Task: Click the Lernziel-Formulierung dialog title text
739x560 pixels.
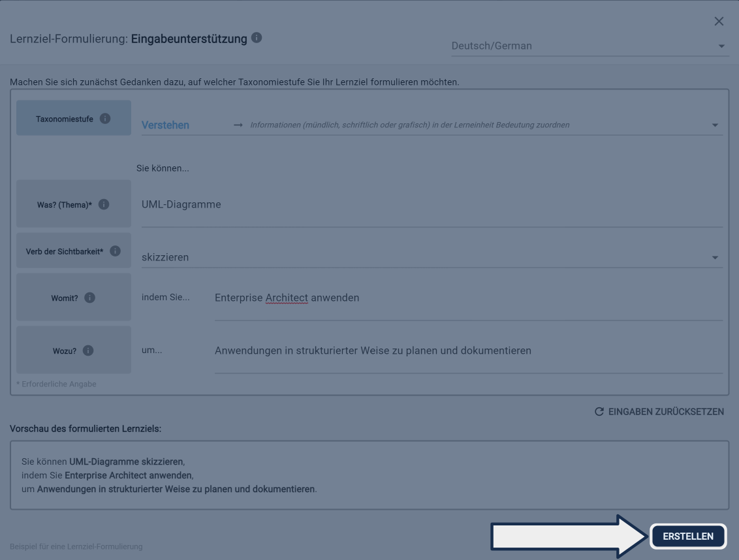Action: point(128,39)
